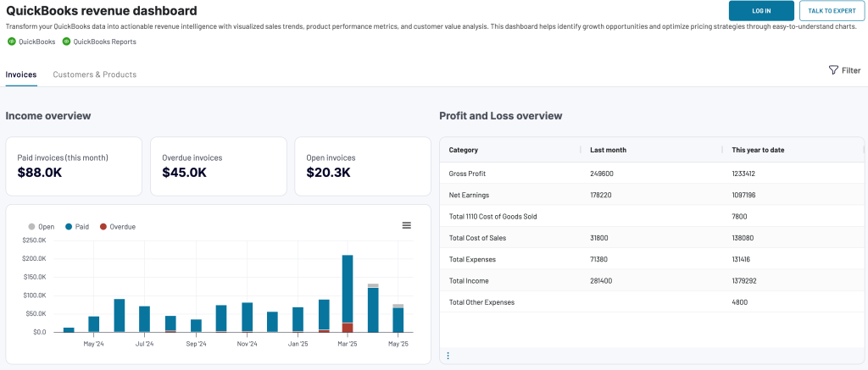Viewport: 868px width, 370px height.
Task: Click the Gross Profit row label
Action: (467, 174)
